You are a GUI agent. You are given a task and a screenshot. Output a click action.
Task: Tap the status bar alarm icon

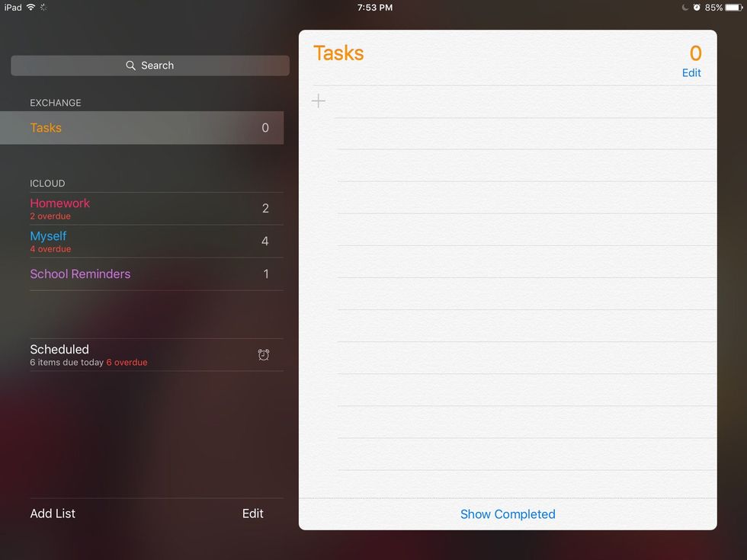(697, 8)
